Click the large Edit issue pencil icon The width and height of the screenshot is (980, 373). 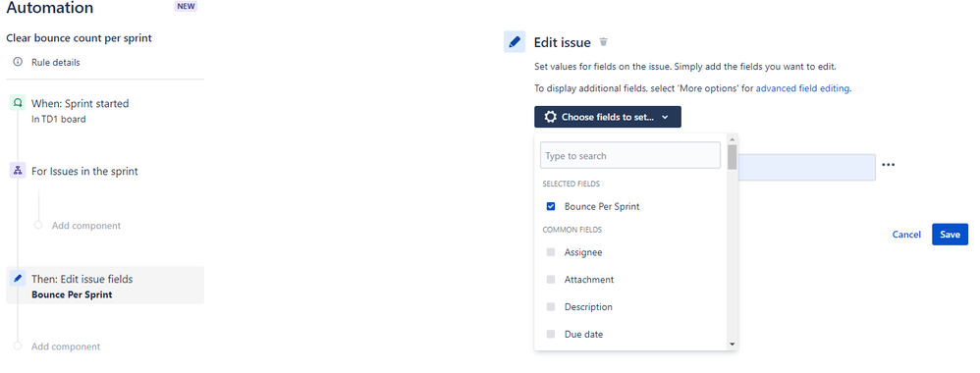tap(515, 42)
